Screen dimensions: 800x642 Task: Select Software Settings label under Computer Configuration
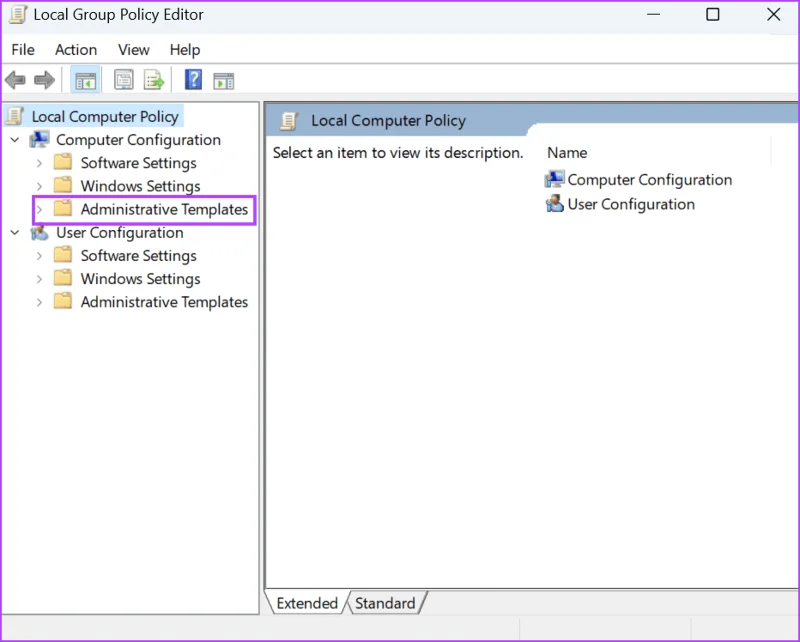coord(138,163)
